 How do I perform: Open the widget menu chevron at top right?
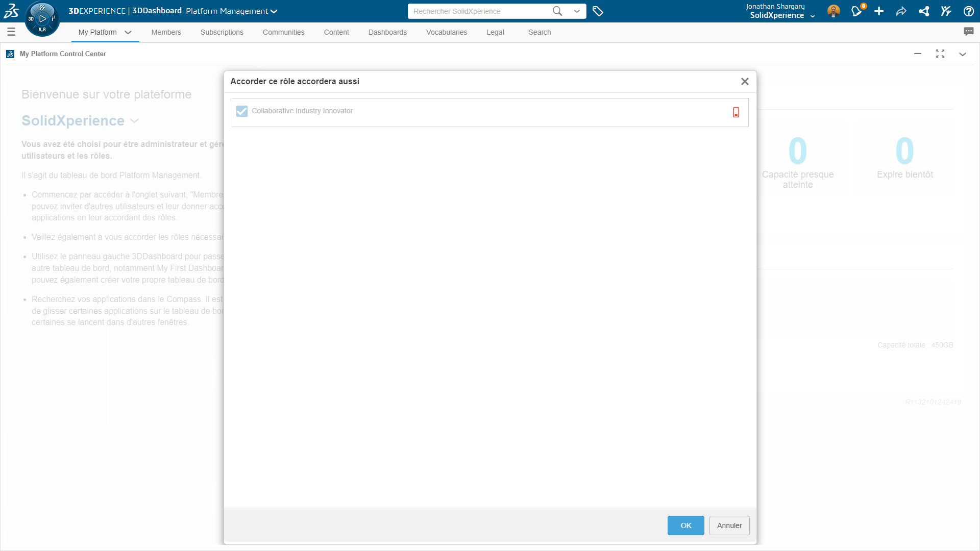pos(963,54)
